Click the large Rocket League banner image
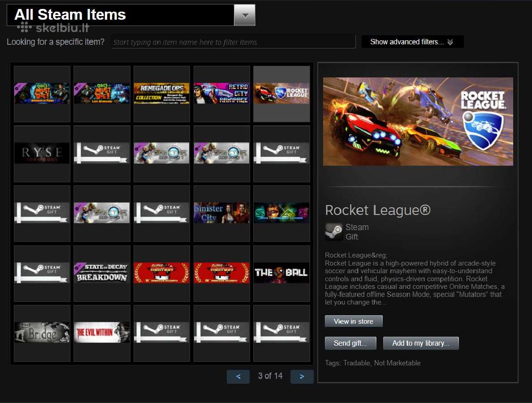Viewport: 532px width, 403px height. [418, 122]
